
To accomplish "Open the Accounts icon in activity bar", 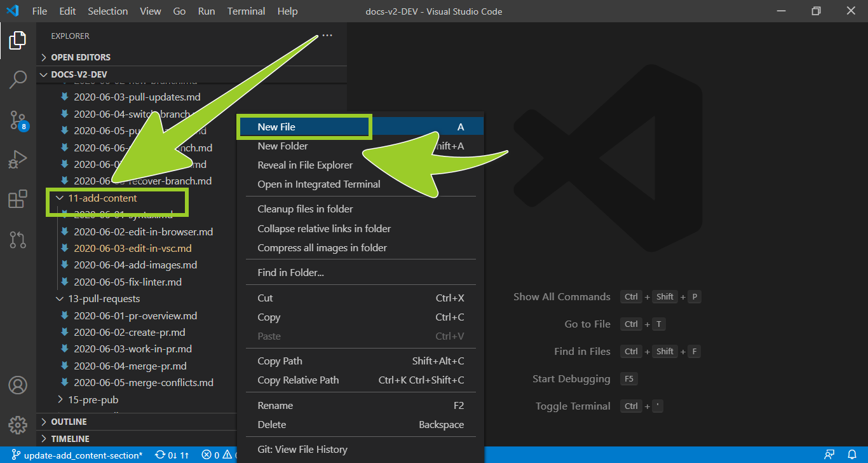I will click(x=18, y=385).
